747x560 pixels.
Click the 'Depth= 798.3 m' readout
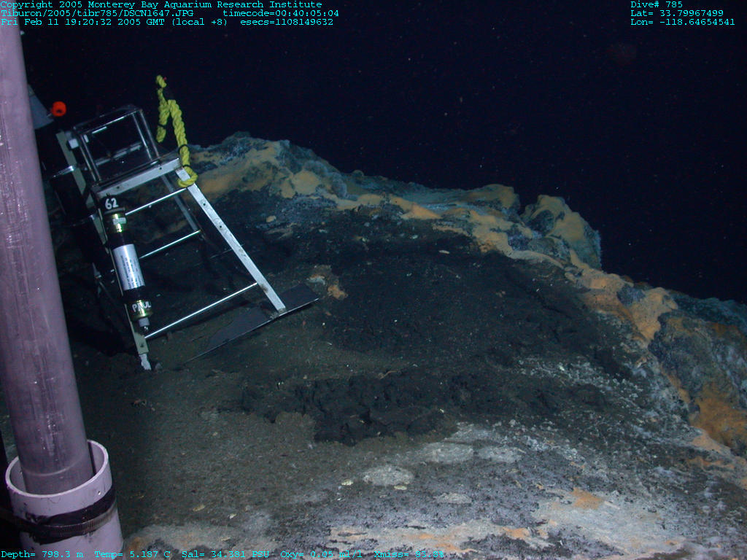(x=42, y=554)
